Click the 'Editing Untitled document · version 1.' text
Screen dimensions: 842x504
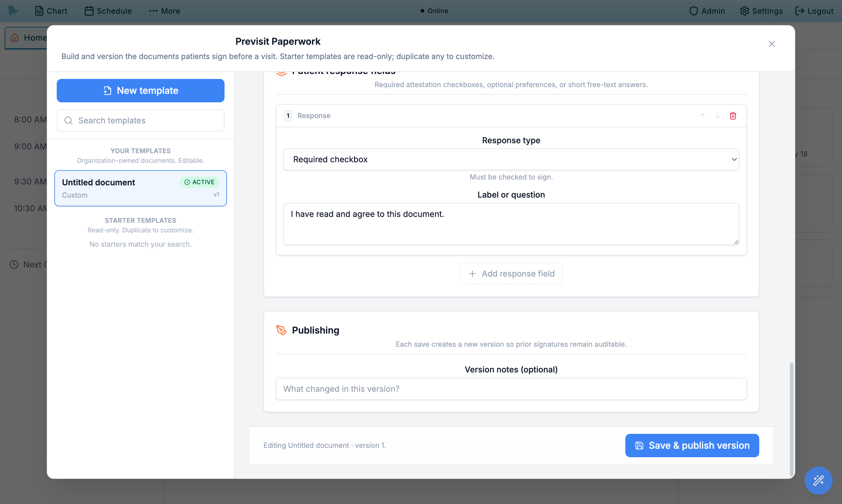[x=325, y=446]
